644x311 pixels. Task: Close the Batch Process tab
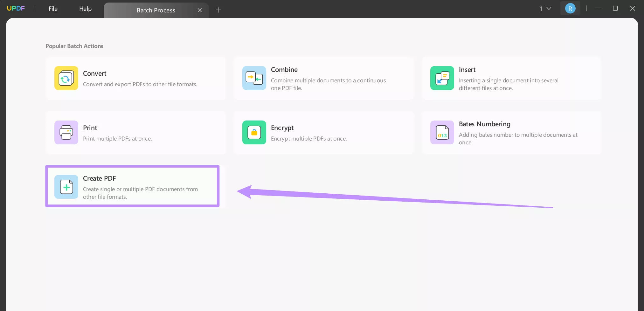[200, 10]
